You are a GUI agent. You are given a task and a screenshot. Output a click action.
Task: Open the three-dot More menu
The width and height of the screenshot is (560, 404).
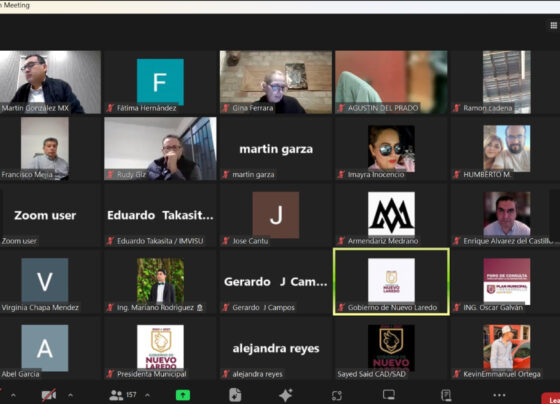tap(499, 395)
